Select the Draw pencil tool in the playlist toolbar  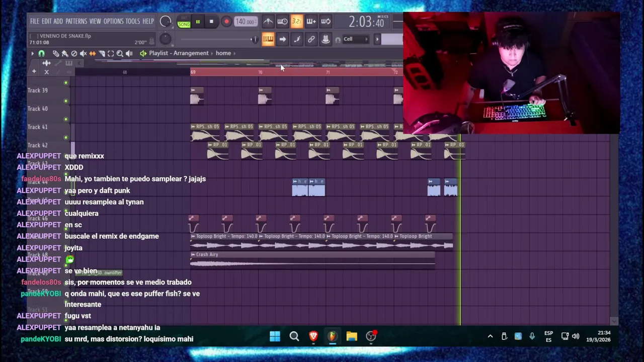[56, 53]
